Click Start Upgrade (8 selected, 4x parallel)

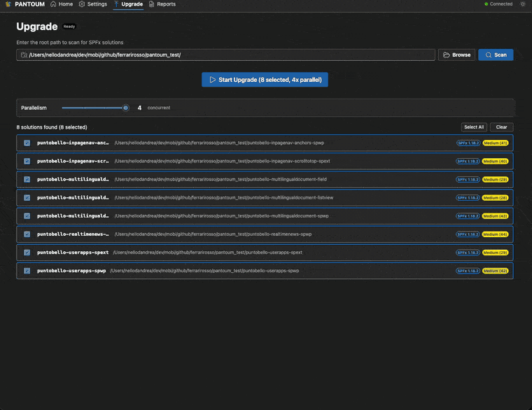click(x=265, y=80)
